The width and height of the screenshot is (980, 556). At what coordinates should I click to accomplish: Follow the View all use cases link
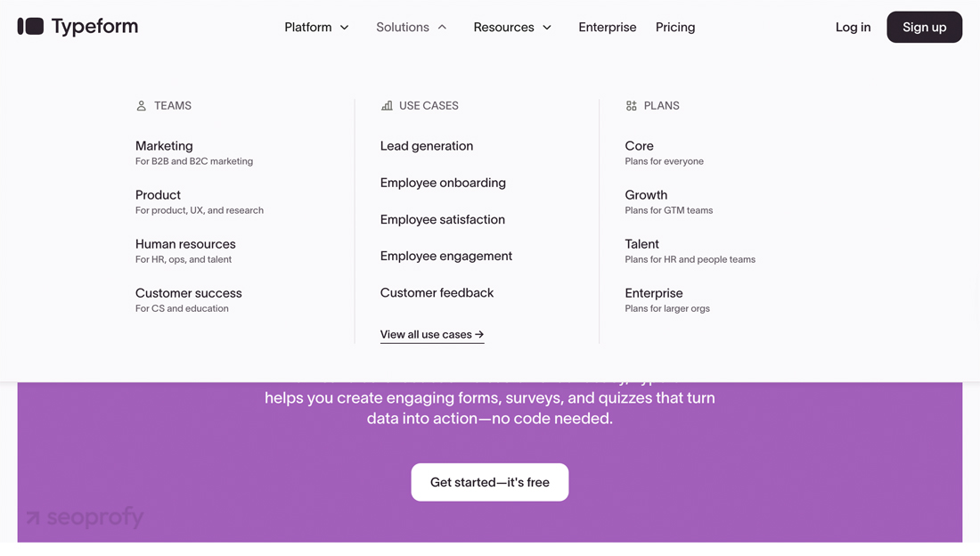[432, 335]
